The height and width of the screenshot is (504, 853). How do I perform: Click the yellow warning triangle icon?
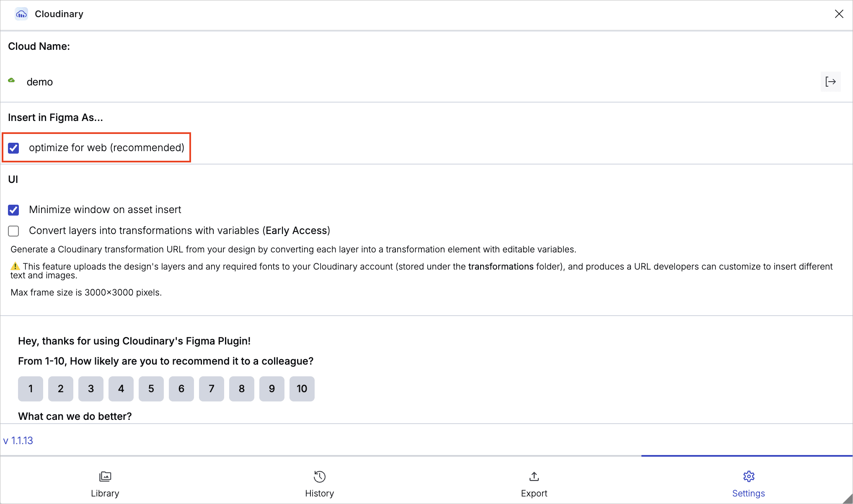point(15,266)
